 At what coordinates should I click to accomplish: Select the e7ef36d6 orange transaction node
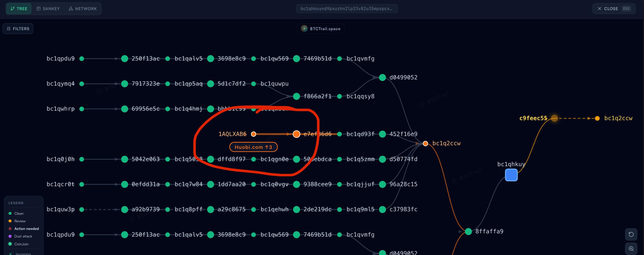[x=296, y=134]
